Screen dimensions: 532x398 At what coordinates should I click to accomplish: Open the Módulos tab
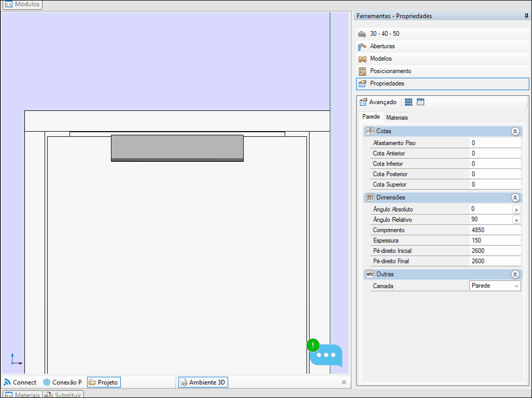pos(22,5)
